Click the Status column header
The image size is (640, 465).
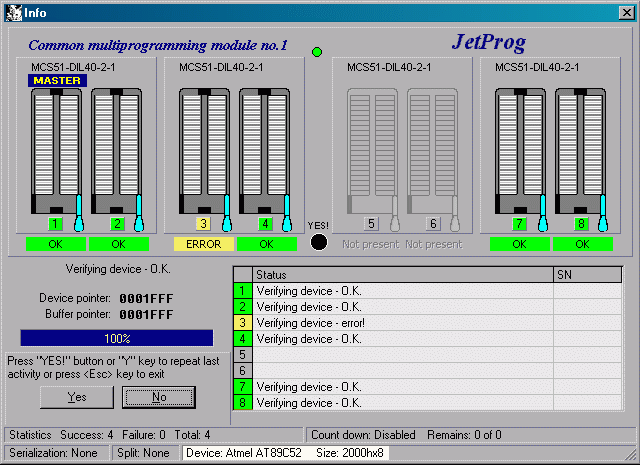pyautogui.click(x=400, y=275)
